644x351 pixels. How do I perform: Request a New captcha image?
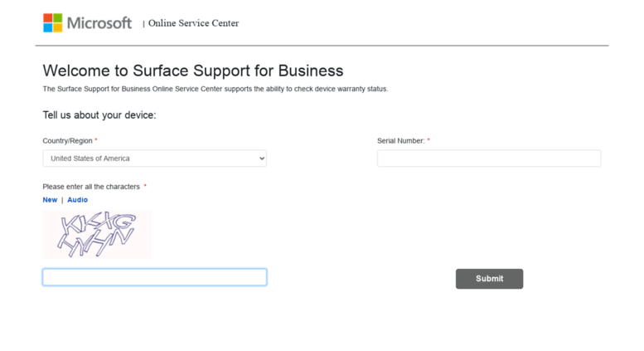[x=50, y=200]
